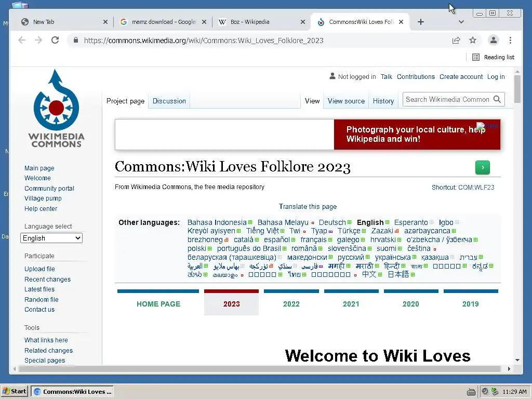Open Community portal sidebar link
532x399 pixels.
click(x=49, y=188)
